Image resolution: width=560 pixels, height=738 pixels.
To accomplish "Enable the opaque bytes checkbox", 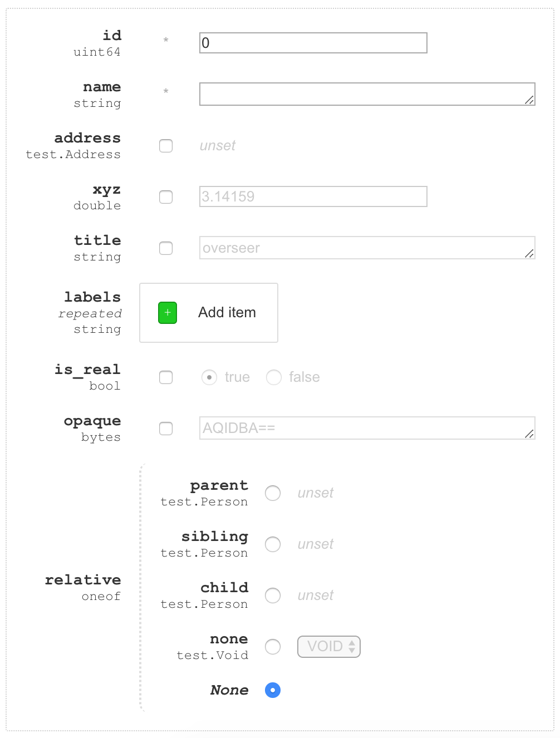I will click(x=165, y=429).
